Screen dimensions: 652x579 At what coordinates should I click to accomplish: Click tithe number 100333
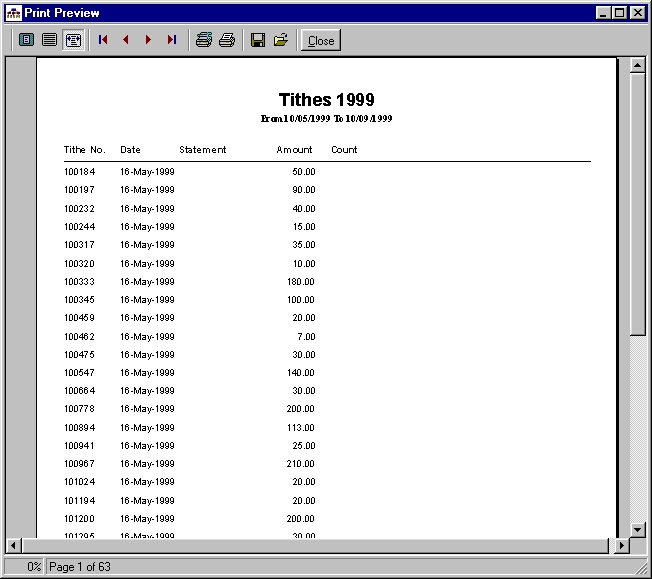point(79,282)
